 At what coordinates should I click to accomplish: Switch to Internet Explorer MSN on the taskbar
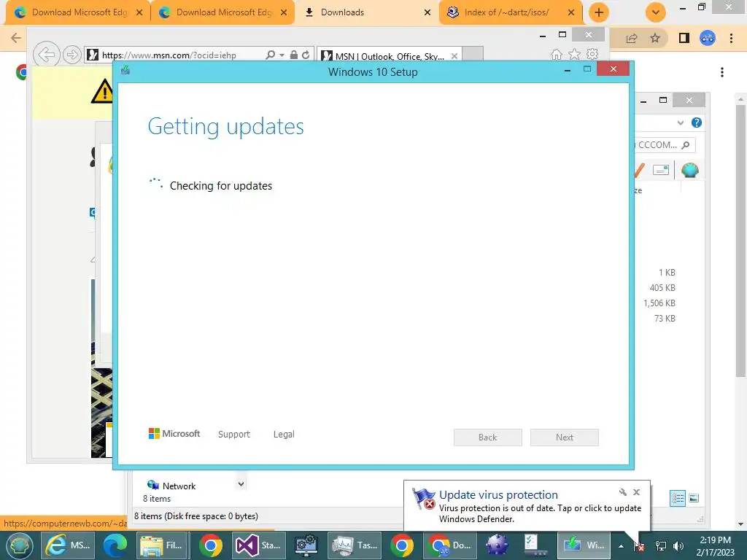(68, 545)
